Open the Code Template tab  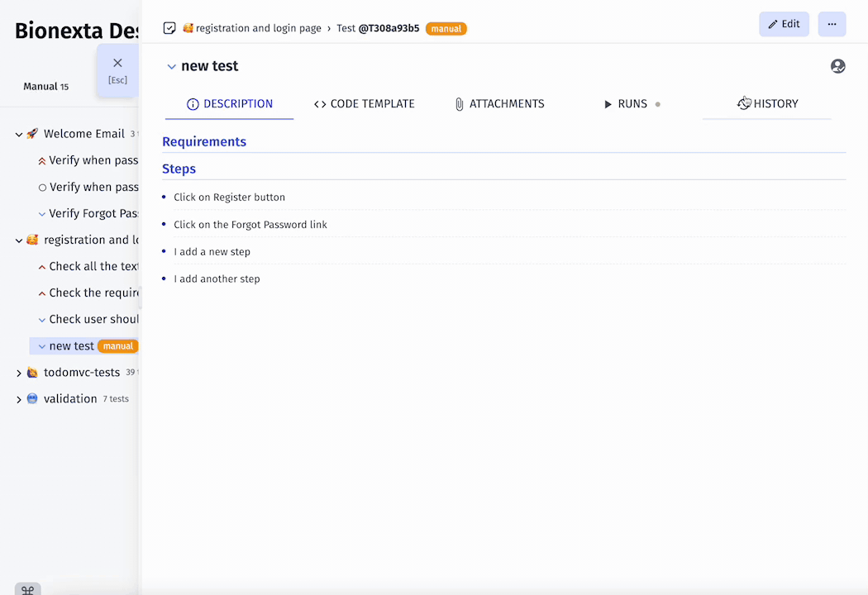click(x=365, y=104)
